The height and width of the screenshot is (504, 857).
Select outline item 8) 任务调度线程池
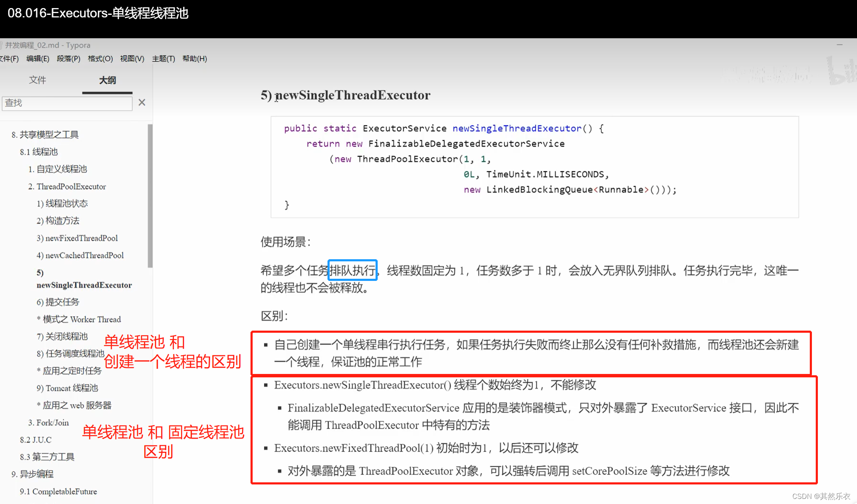coord(71,354)
